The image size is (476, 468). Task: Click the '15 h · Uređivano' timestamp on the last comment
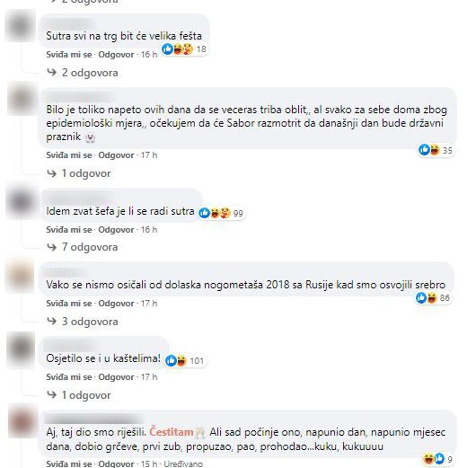[172, 464]
